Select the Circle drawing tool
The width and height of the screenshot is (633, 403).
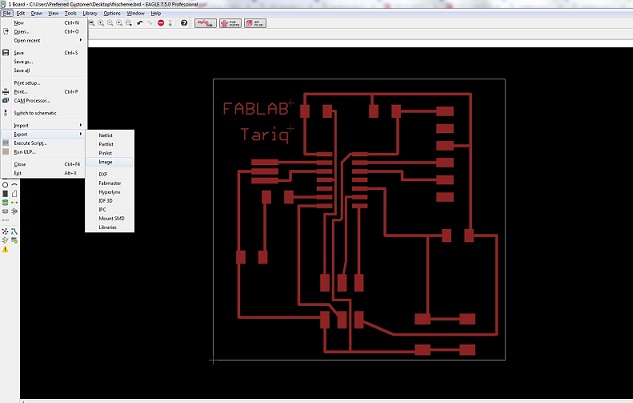(x=5, y=185)
